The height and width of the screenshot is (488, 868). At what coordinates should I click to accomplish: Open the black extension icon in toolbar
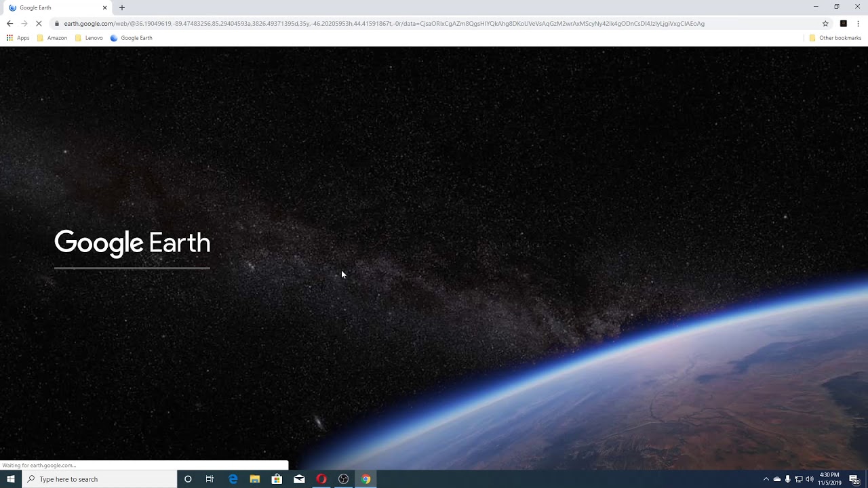tap(844, 23)
